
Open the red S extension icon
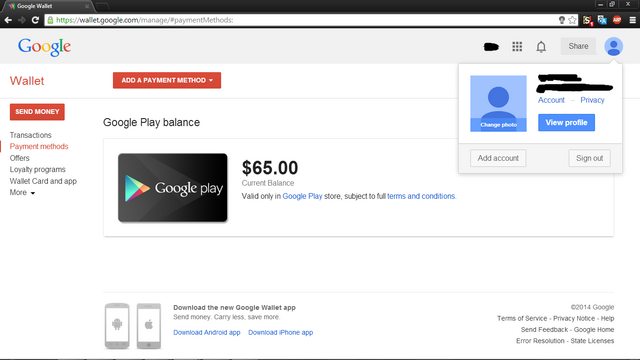587,20
